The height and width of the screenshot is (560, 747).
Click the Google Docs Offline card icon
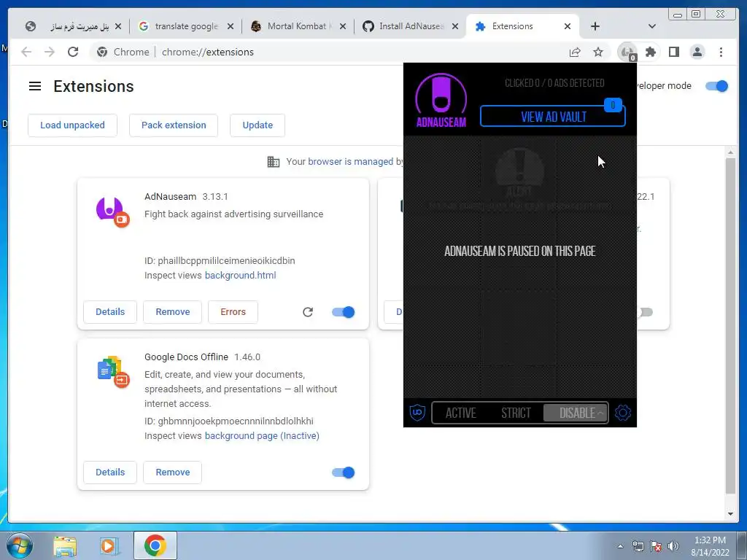tap(113, 371)
